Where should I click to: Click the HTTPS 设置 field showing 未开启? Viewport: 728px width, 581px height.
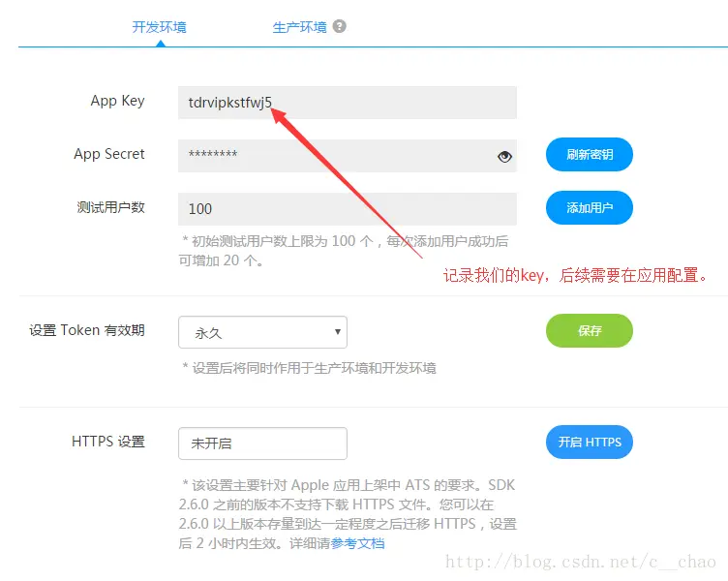[262, 443]
